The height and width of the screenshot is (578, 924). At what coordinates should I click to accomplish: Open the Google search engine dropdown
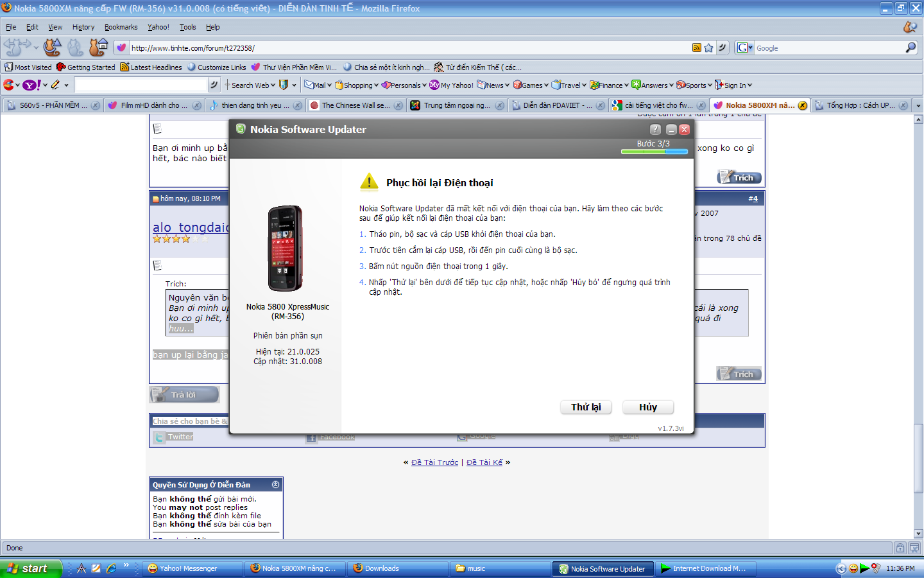pos(745,48)
